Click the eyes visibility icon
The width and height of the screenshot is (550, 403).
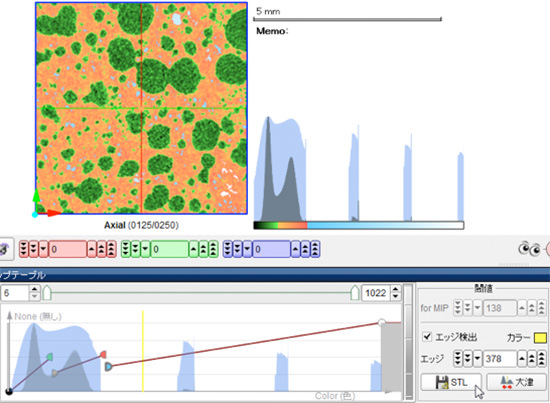[x=529, y=249]
